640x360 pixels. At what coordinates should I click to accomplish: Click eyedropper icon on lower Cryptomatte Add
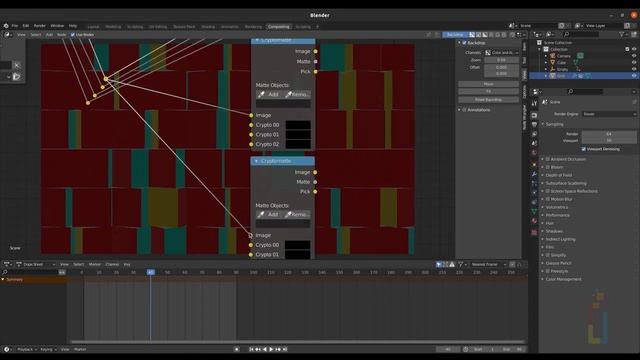261,214
